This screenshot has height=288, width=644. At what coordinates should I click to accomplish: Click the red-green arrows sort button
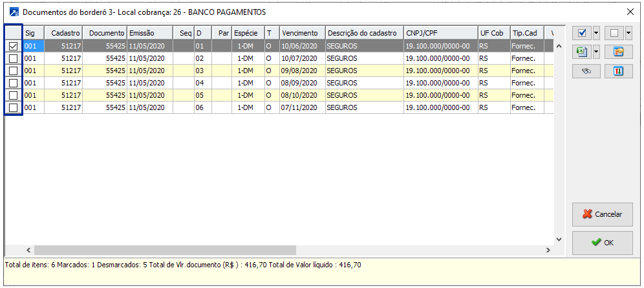tap(618, 71)
